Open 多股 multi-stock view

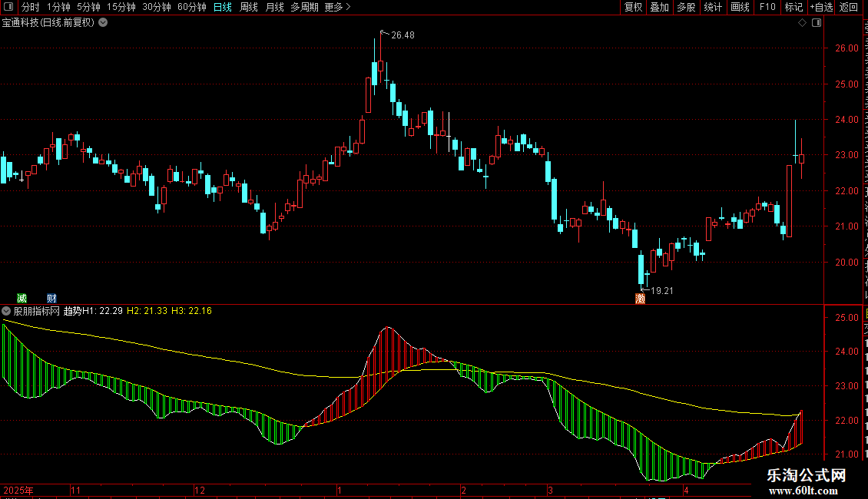686,7
